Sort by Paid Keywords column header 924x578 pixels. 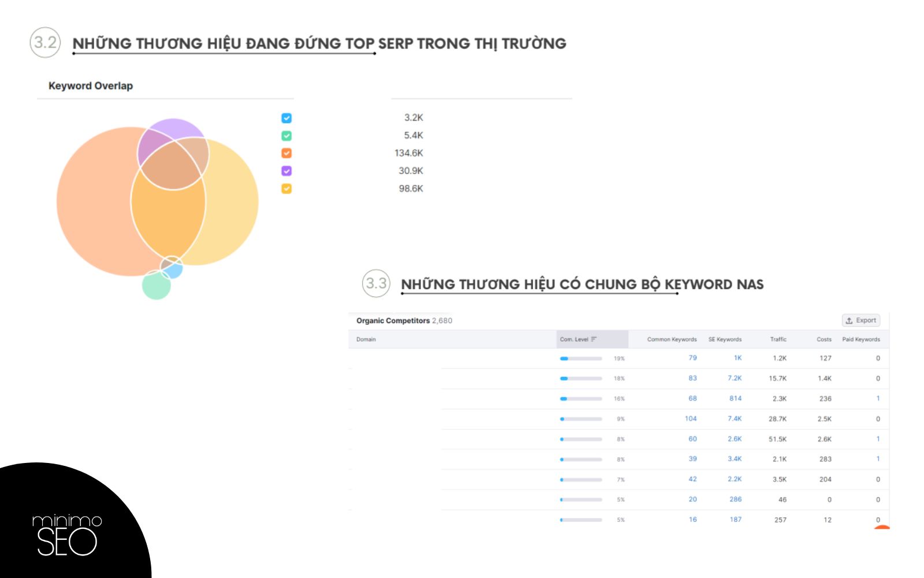[x=861, y=339]
